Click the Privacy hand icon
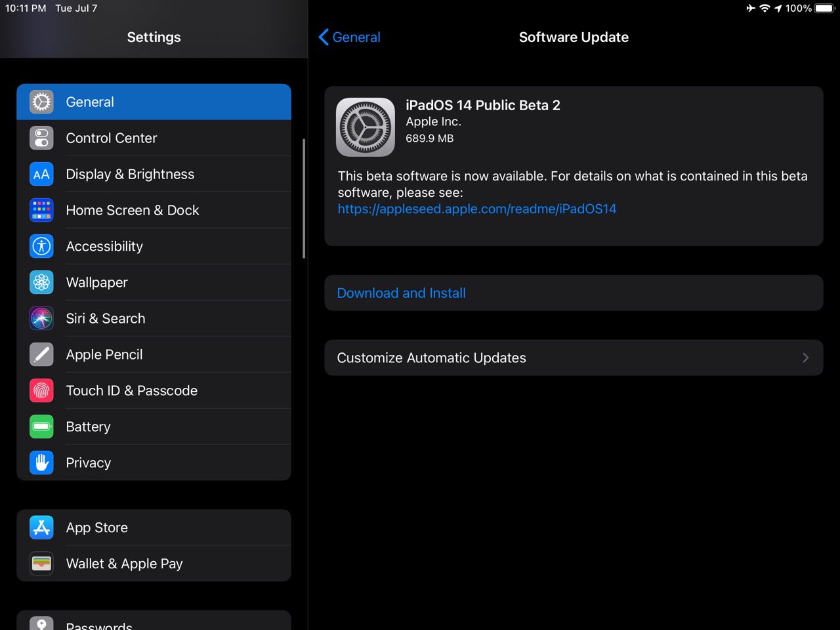 41,463
